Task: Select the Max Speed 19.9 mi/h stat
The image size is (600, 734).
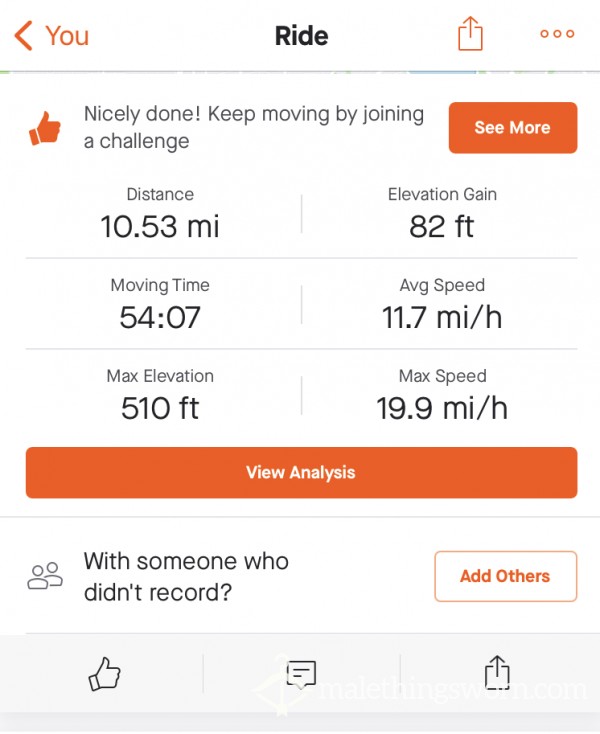Action: click(442, 396)
